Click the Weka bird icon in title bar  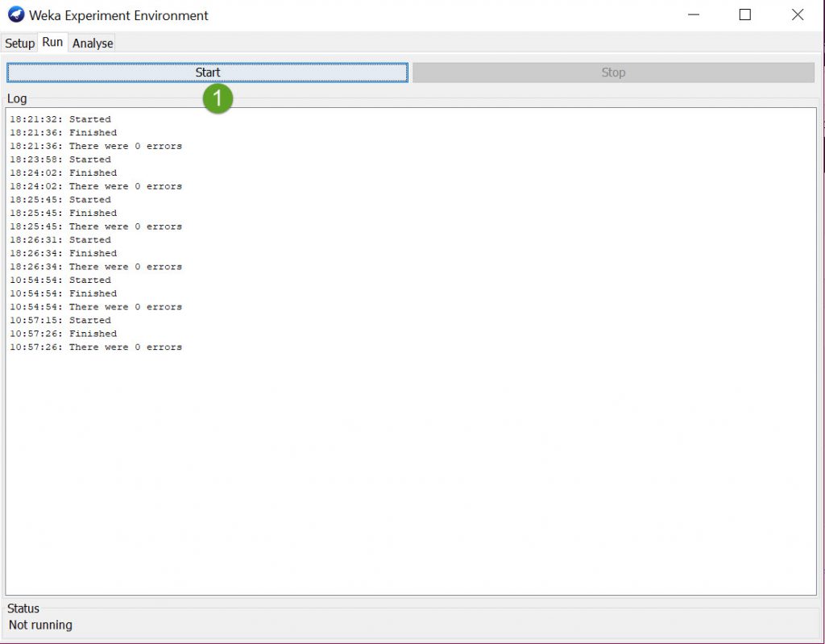coord(16,15)
